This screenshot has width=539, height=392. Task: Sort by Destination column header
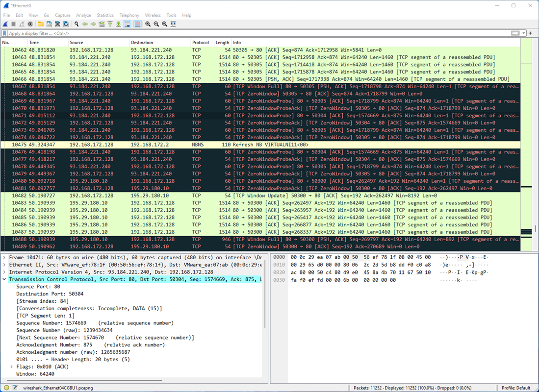160,43
